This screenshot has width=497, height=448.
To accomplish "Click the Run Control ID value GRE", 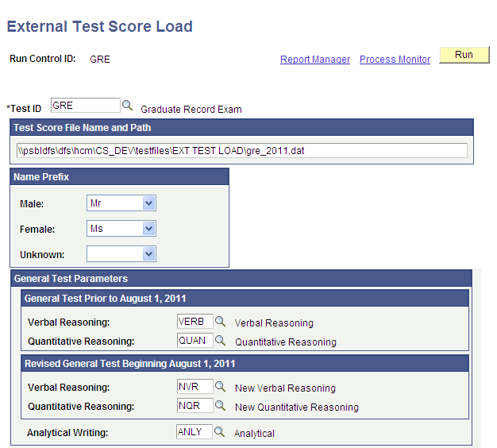I will [x=100, y=60].
